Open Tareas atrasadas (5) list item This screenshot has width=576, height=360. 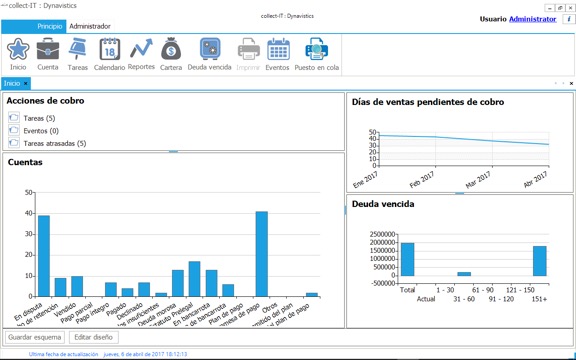pyautogui.click(x=55, y=143)
